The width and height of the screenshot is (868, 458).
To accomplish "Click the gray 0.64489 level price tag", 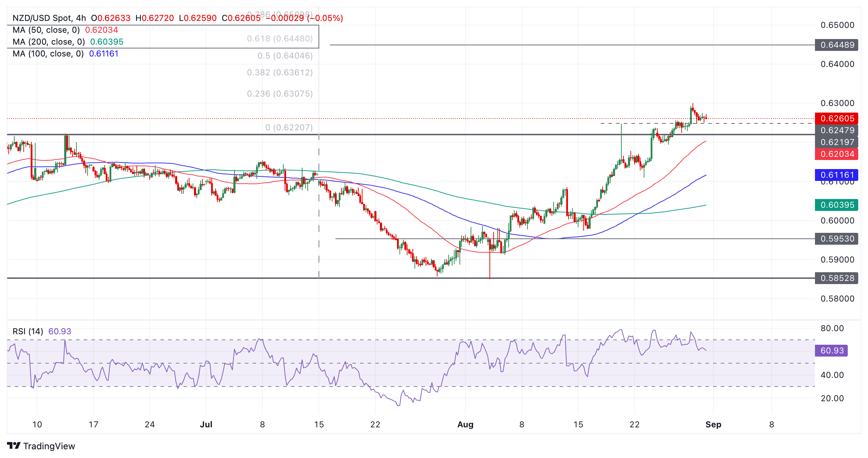I will coord(836,45).
